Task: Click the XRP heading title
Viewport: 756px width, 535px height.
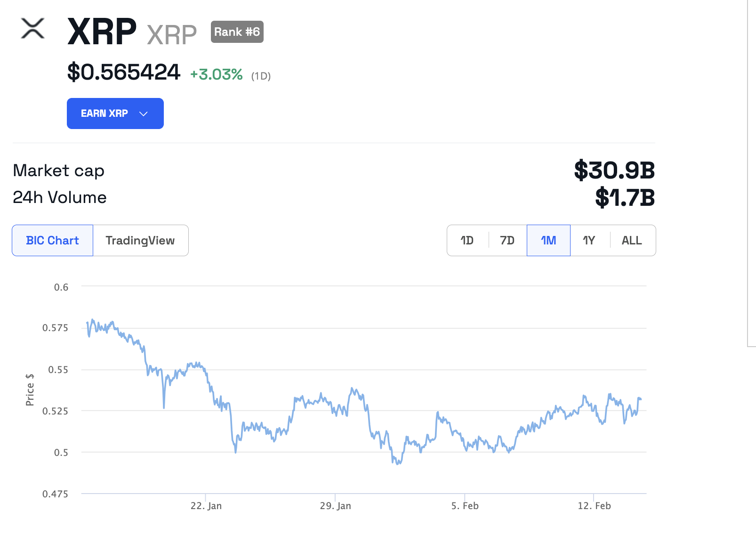Action: click(x=102, y=32)
